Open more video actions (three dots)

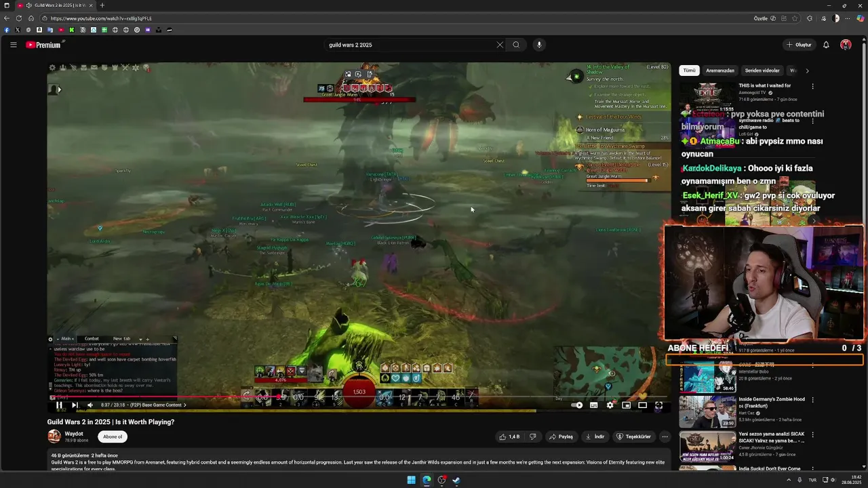[665, 436]
